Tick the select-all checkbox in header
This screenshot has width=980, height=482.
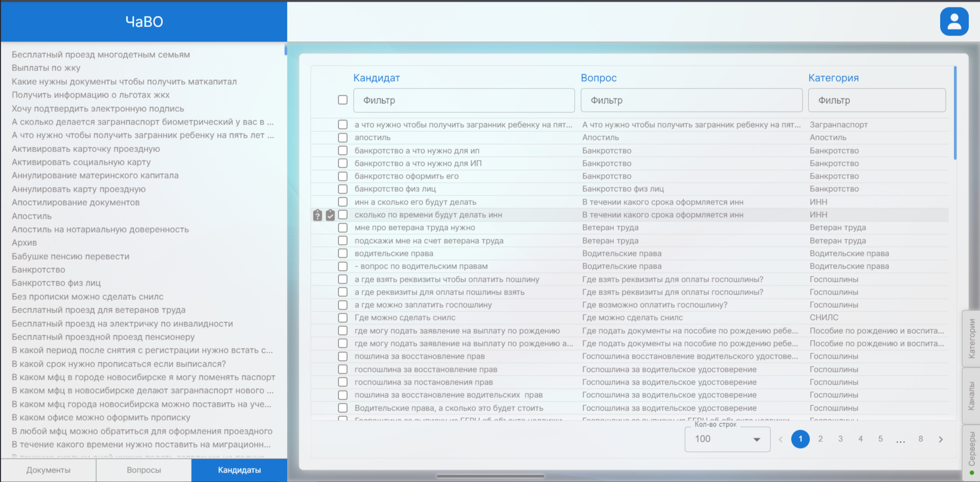343,100
